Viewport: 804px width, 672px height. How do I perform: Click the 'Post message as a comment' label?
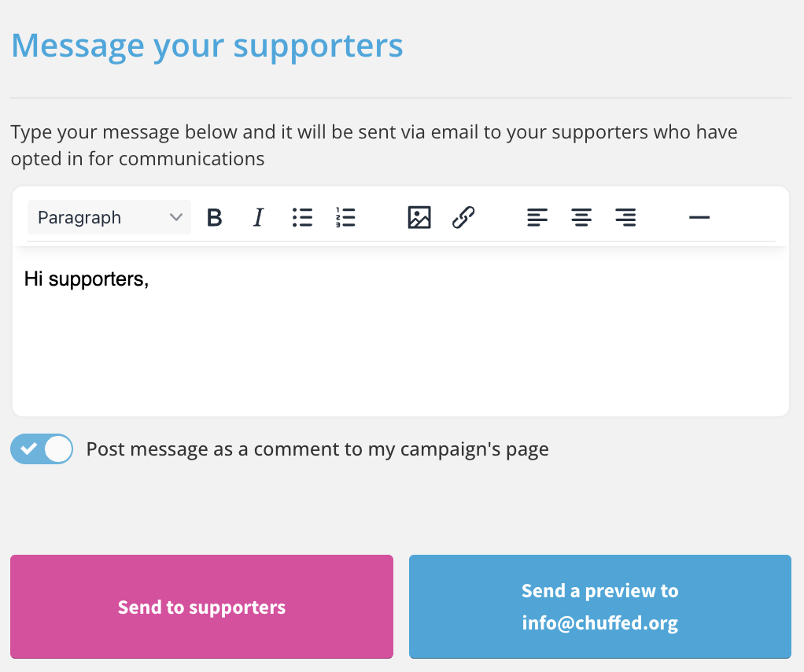pos(317,449)
